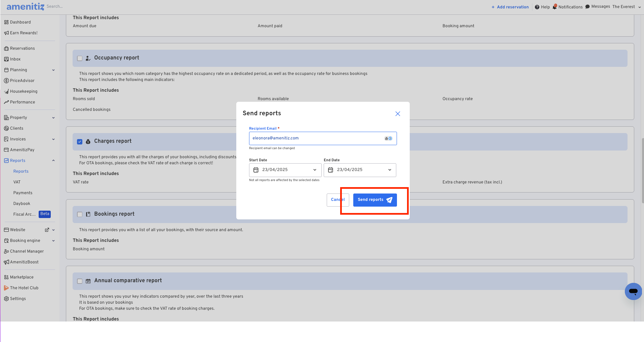Screen dimensions: 644x342
Task: Collapse the Reports menu chevron
Action: (53, 161)
